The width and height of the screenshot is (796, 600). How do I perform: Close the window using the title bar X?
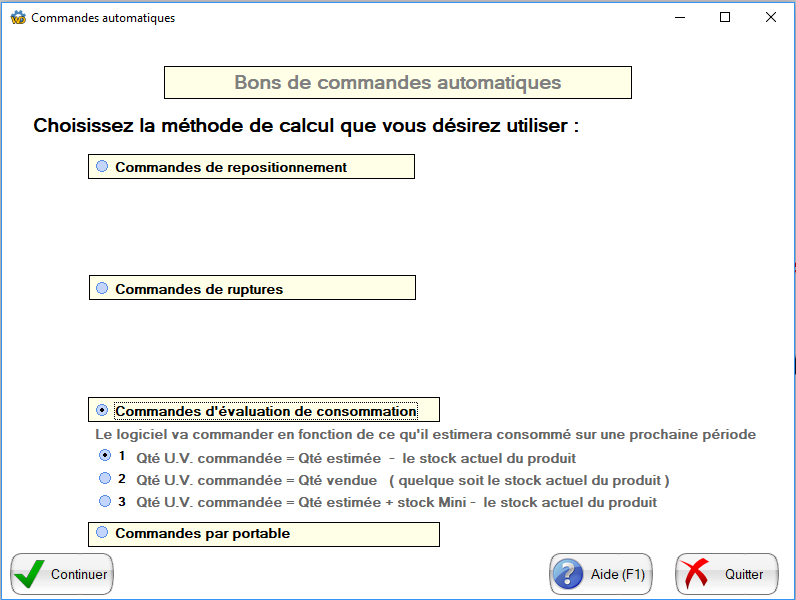(771, 17)
